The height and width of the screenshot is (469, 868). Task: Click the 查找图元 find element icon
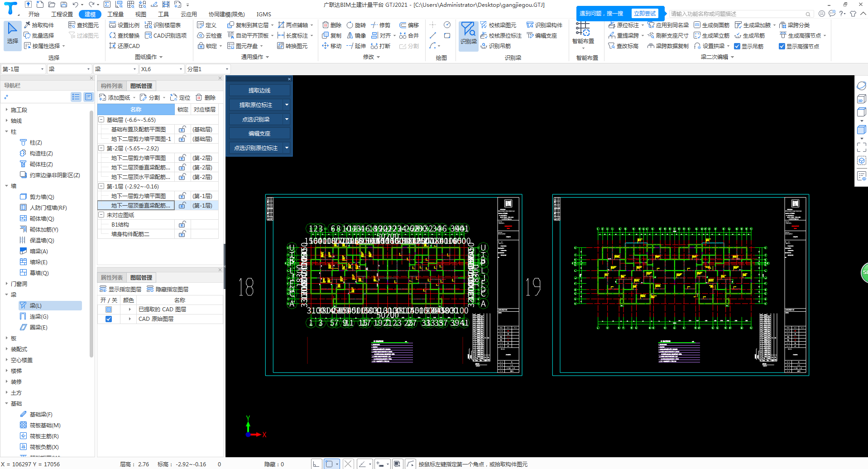coord(72,25)
